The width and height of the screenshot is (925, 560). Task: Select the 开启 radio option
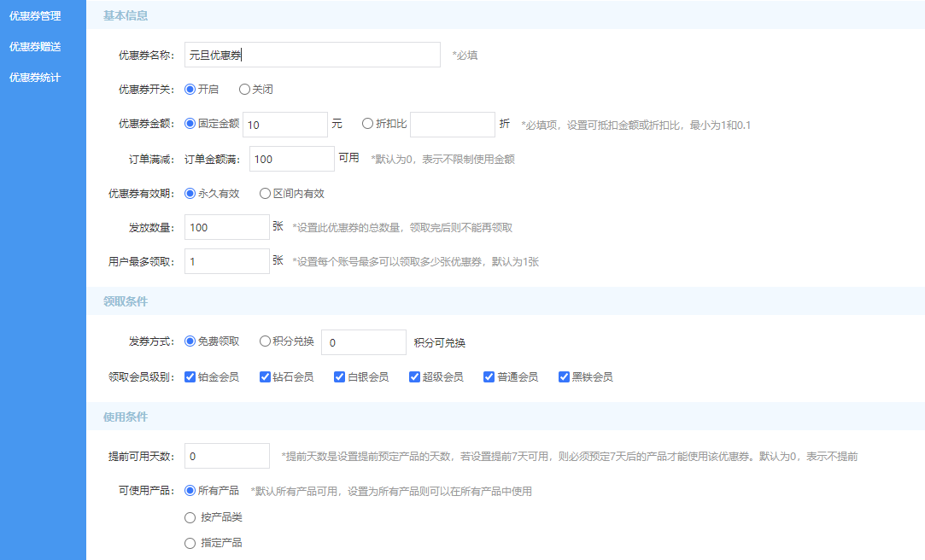pyautogui.click(x=190, y=89)
